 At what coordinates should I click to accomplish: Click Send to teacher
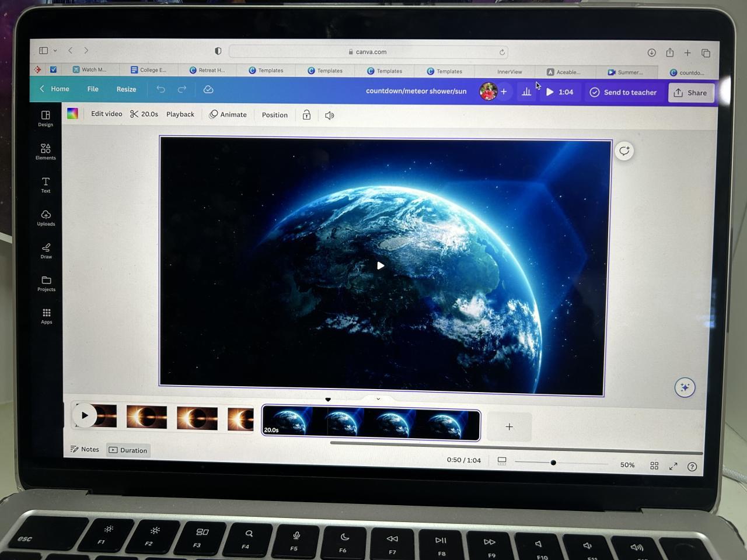[623, 92]
